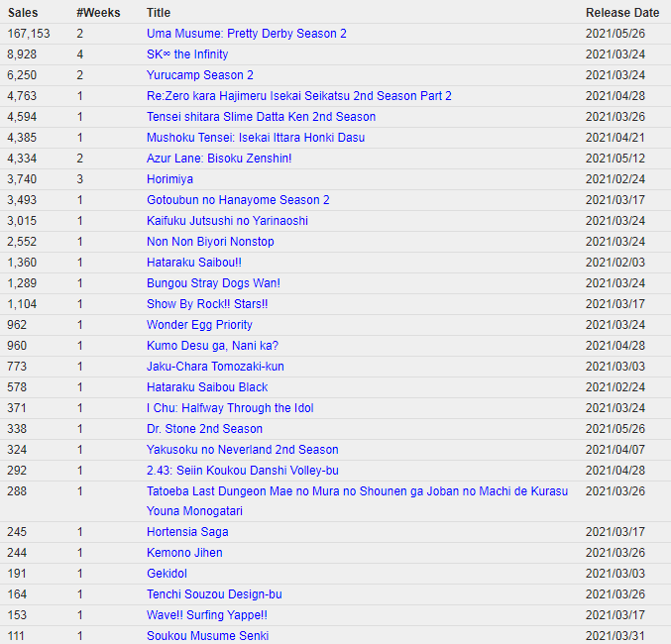Screen dimensions: 671x644
Task: Click Yurucamp Season 2 title link
Action: coord(200,75)
